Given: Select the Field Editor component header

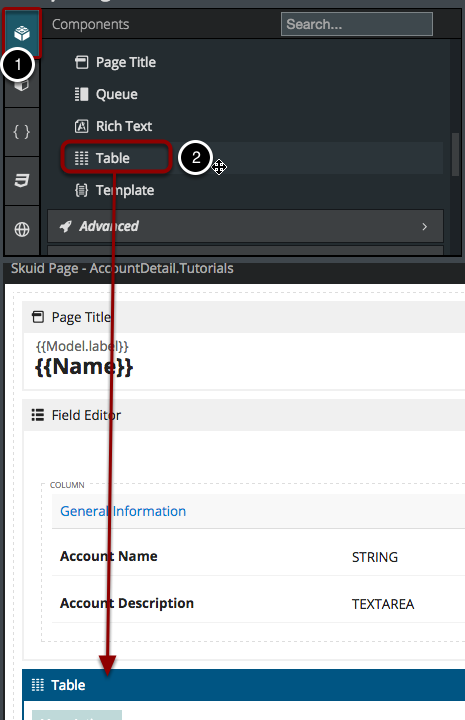Looking at the screenshot, I should 244,415.
